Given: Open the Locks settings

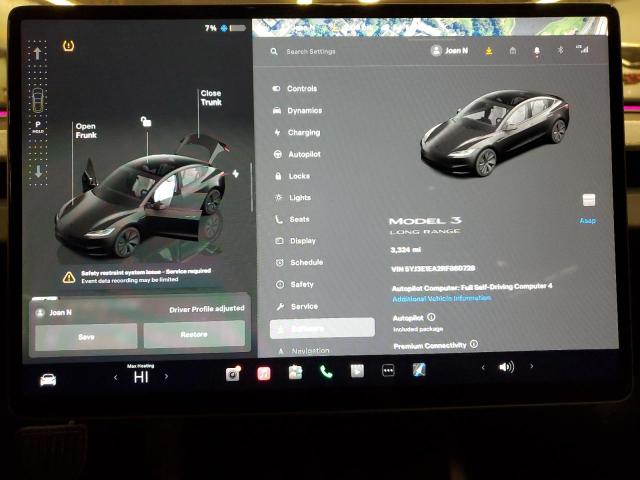Looking at the screenshot, I should pyautogui.click(x=292, y=176).
